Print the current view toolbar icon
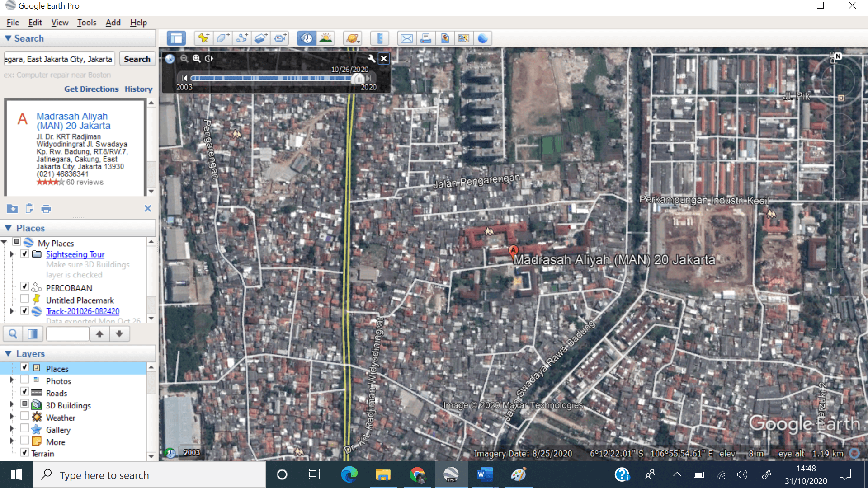868x488 pixels. pos(426,38)
